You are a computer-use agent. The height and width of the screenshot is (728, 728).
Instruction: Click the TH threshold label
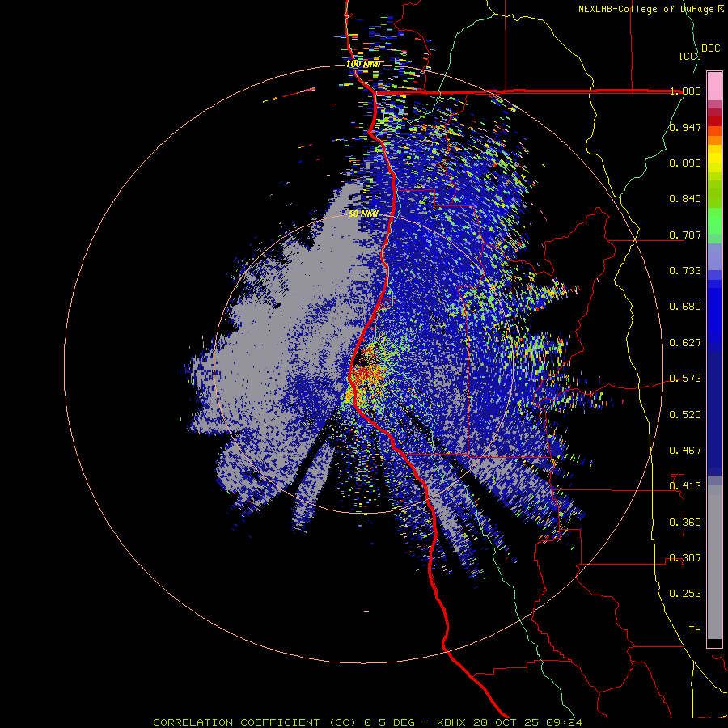point(695,630)
